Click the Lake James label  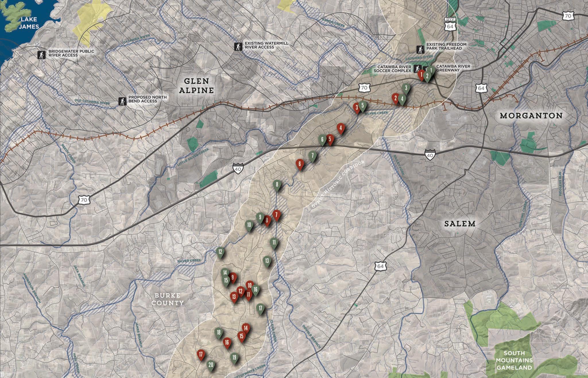pos(29,23)
